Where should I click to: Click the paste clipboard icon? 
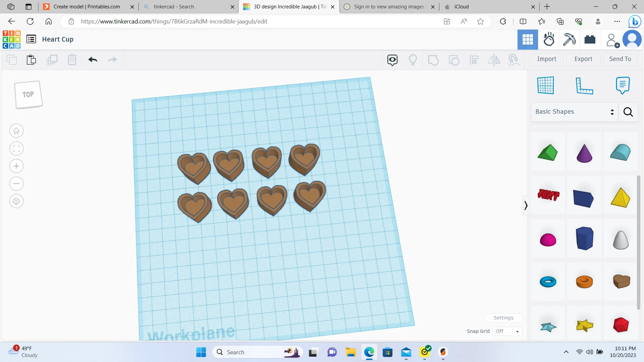tap(31, 60)
